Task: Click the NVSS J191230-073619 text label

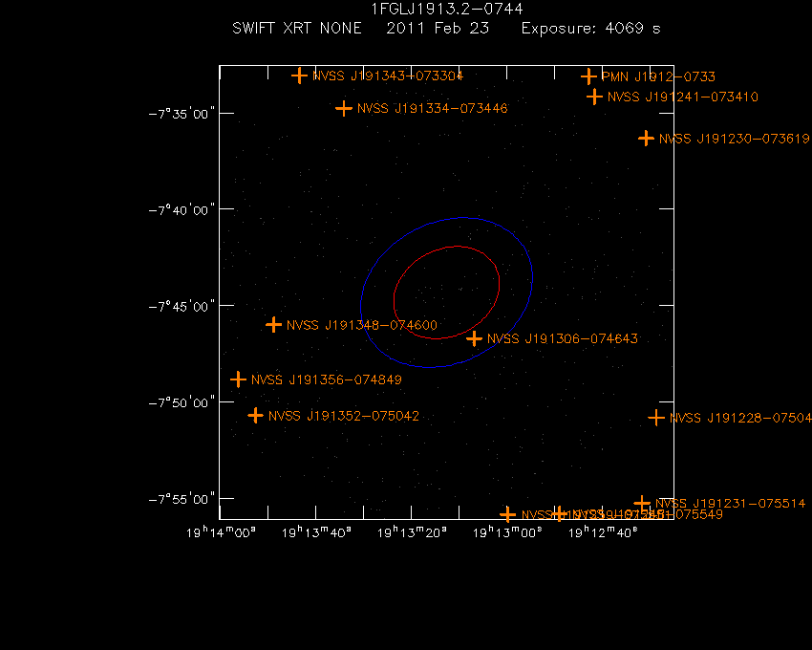Action: 735,139
